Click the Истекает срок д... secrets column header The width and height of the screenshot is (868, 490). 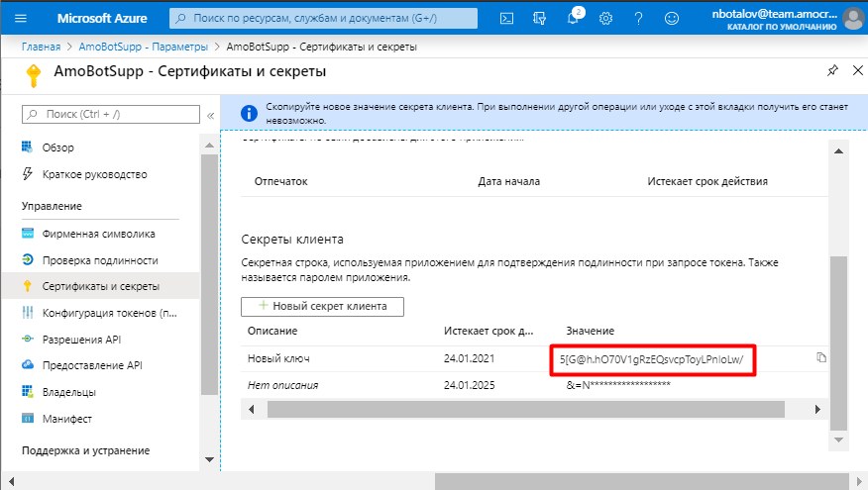pyautogui.click(x=488, y=331)
